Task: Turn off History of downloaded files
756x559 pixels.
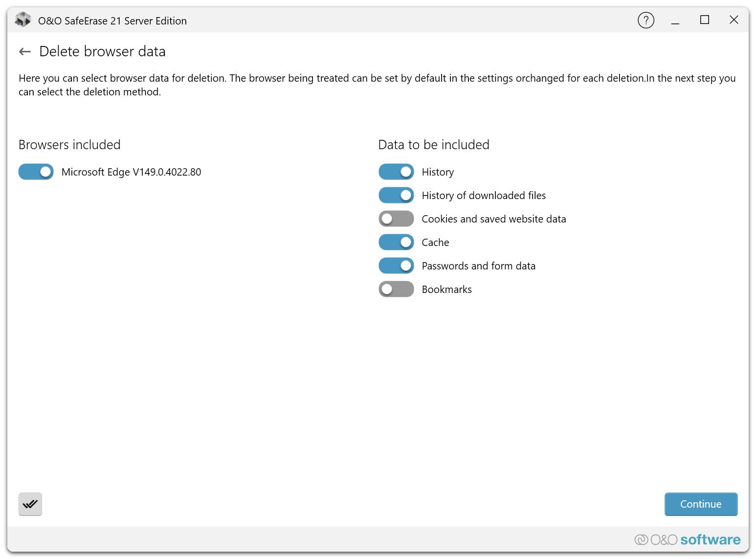Action: [396, 195]
